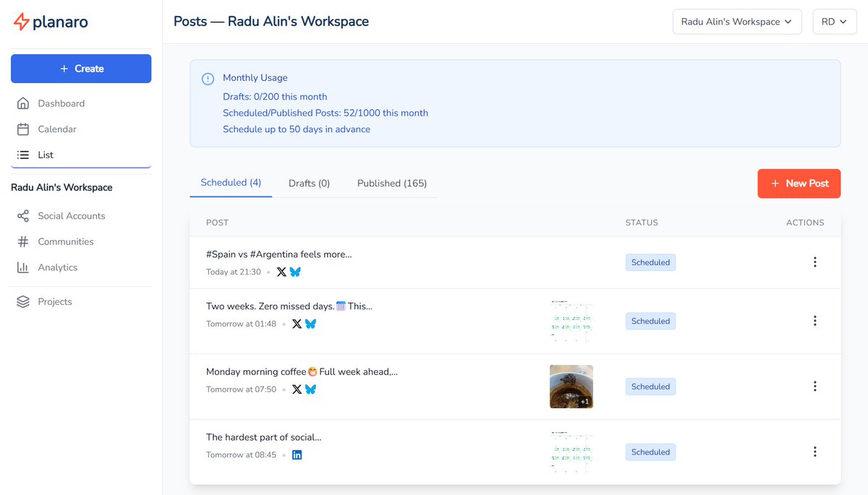Click Scheduled badge on Two weeks row
The height and width of the screenshot is (495, 868).
click(x=650, y=321)
